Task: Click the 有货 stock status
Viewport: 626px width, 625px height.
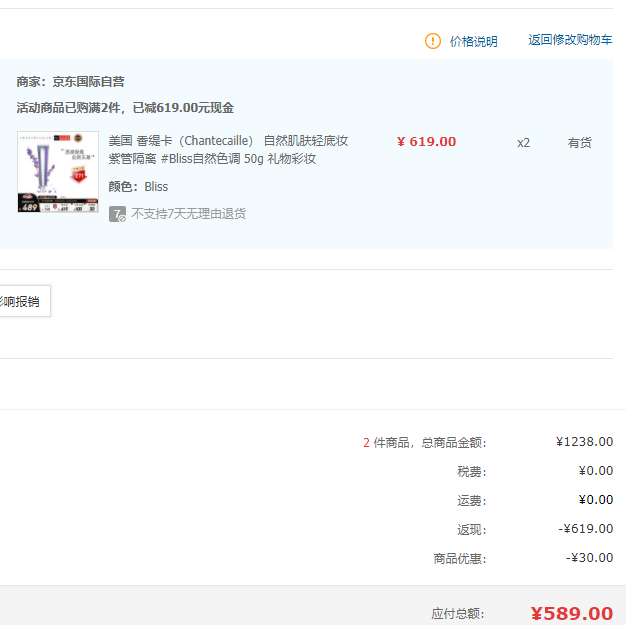Action: coord(580,143)
